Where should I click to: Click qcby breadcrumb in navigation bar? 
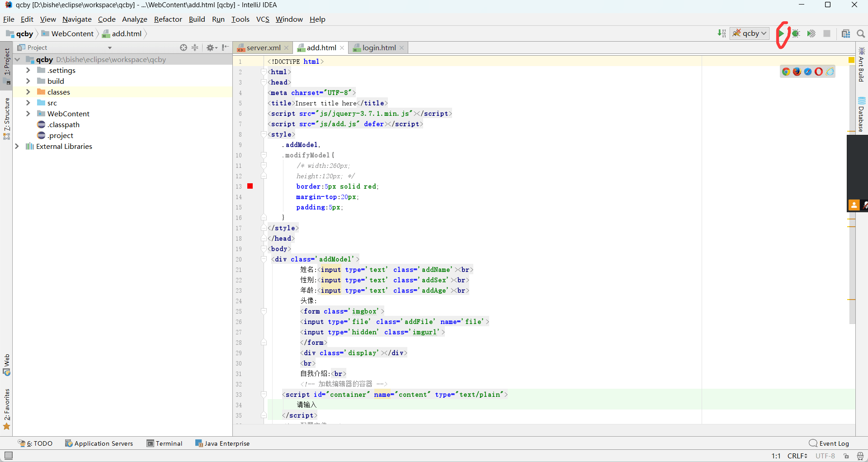tap(20, 33)
